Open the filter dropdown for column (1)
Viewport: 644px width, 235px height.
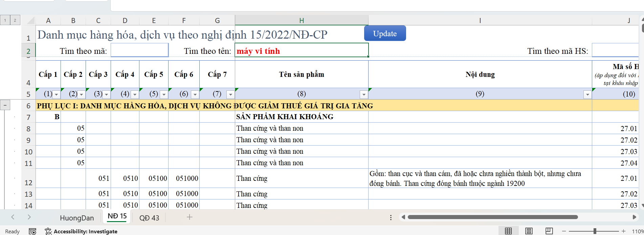click(x=56, y=94)
